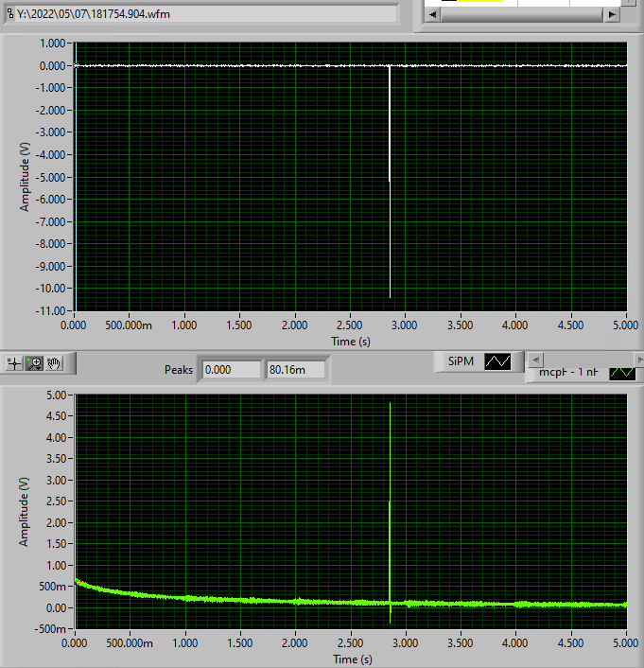Click the yellow color bar at the top
This screenshot has height=668, width=644.
[x=480, y=1]
